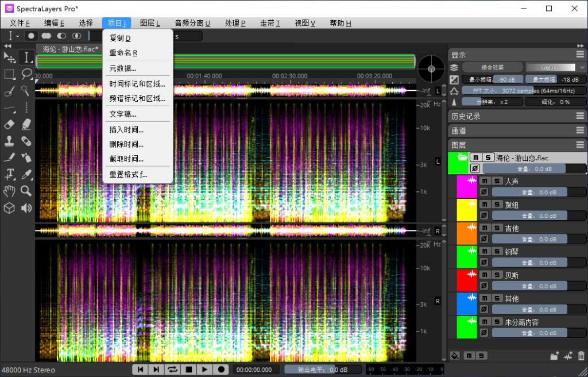Collapse the 海伦 - 游山恋.flac folder group
588x377 pixels.
coord(462,158)
